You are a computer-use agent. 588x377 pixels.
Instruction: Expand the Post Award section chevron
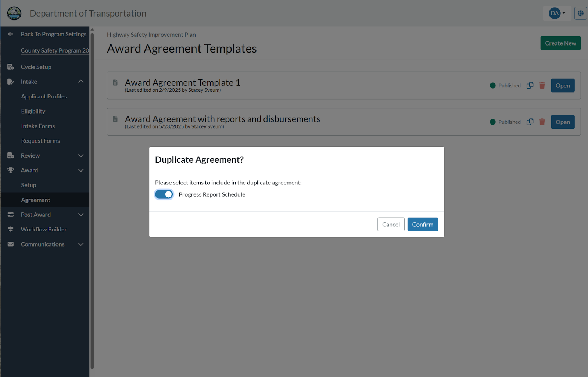pos(81,215)
